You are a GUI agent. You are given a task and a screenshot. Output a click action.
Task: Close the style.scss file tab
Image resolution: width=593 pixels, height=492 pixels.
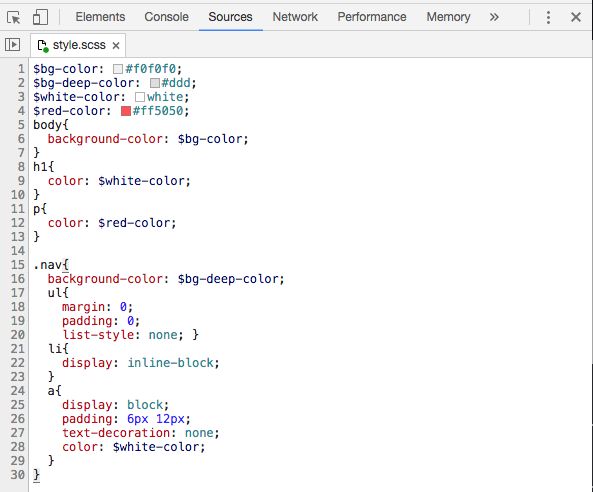click(x=116, y=45)
